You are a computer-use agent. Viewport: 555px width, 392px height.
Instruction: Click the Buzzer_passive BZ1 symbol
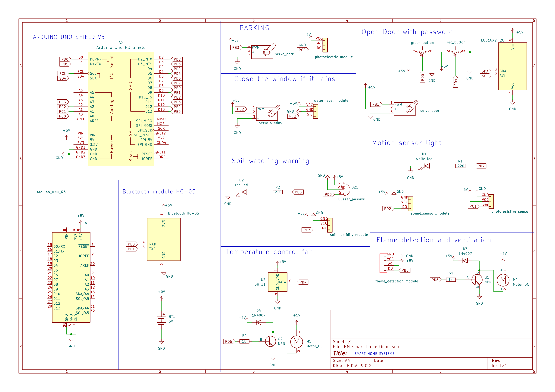347,189
